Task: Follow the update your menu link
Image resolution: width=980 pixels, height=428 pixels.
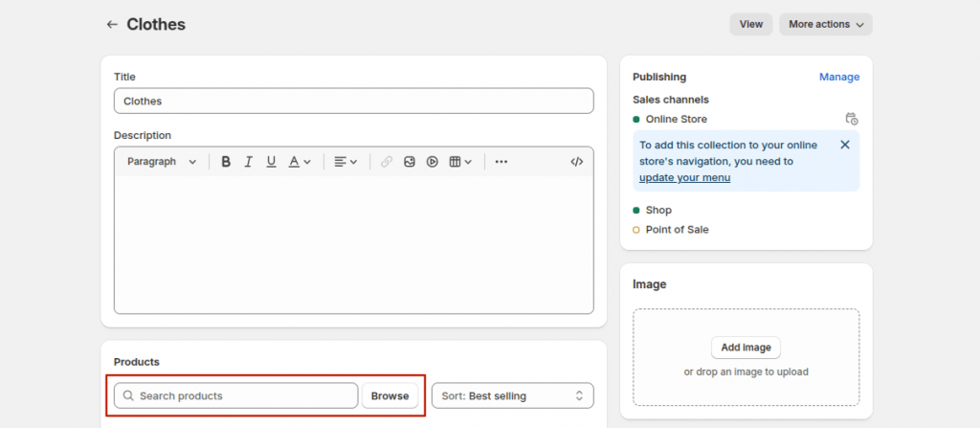Action: (x=685, y=178)
